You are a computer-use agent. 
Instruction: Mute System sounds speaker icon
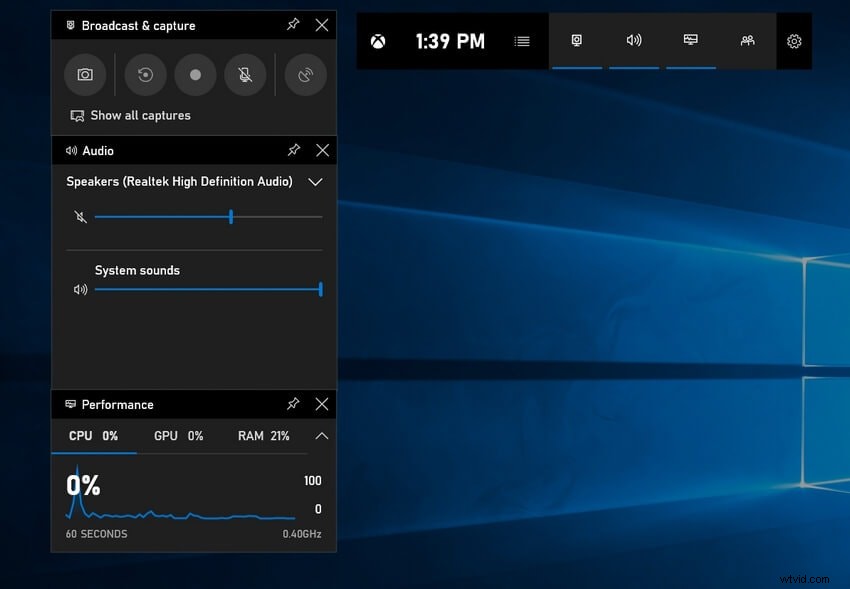(81, 289)
